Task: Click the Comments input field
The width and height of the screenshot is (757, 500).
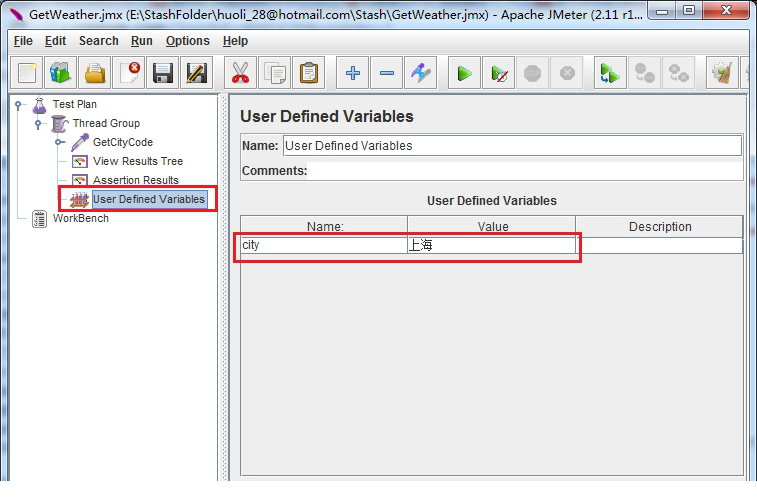Action: tap(525, 171)
